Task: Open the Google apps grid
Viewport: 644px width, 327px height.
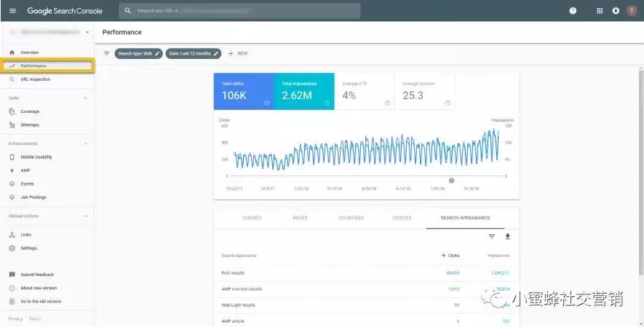Action: click(600, 11)
